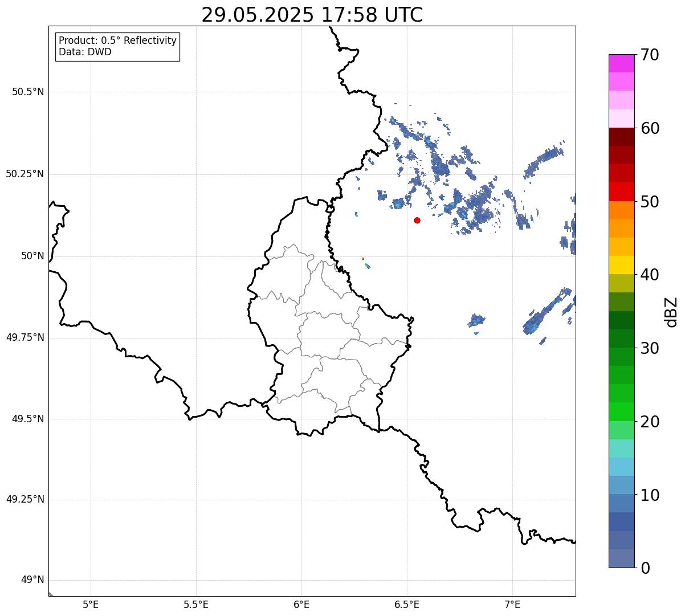Click the red station marker dot

click(x=417, y=220)
